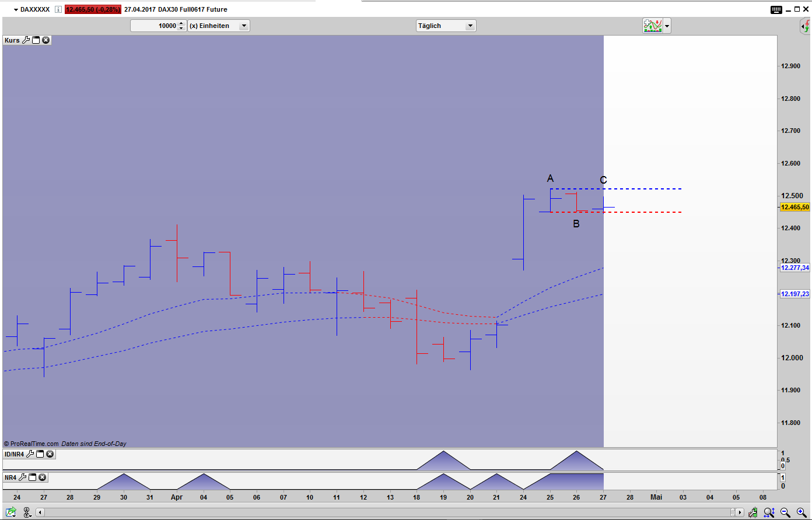
Task: Click the yellow 12.465,50 price label
Action: 794,207
